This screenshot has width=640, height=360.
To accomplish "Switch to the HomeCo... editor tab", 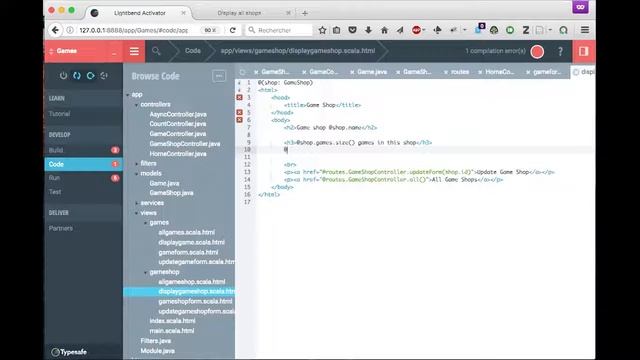I will pos(500,72).
